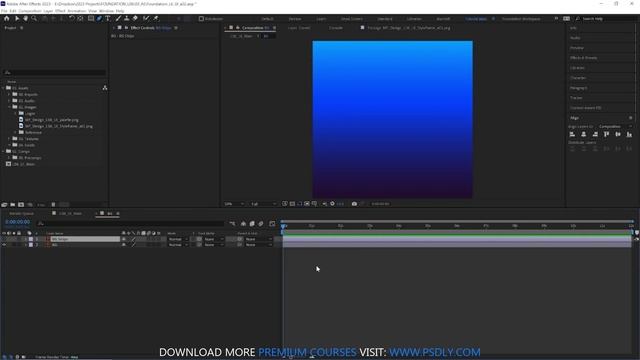Viewport: 640px width, 360px height.
Task: Select the Rotation tool
Action: pyautogui.click(x=71, y=18)
